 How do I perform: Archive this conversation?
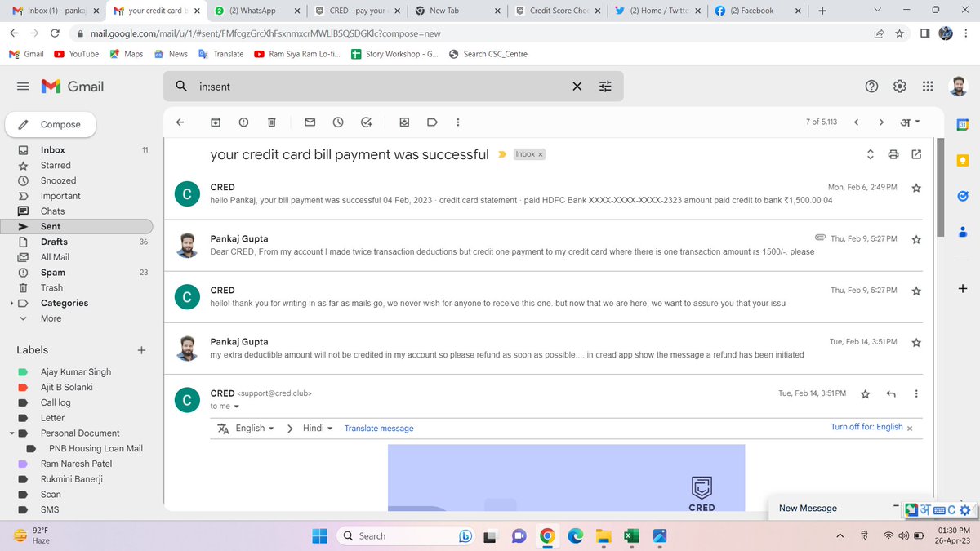coord(216,122)
